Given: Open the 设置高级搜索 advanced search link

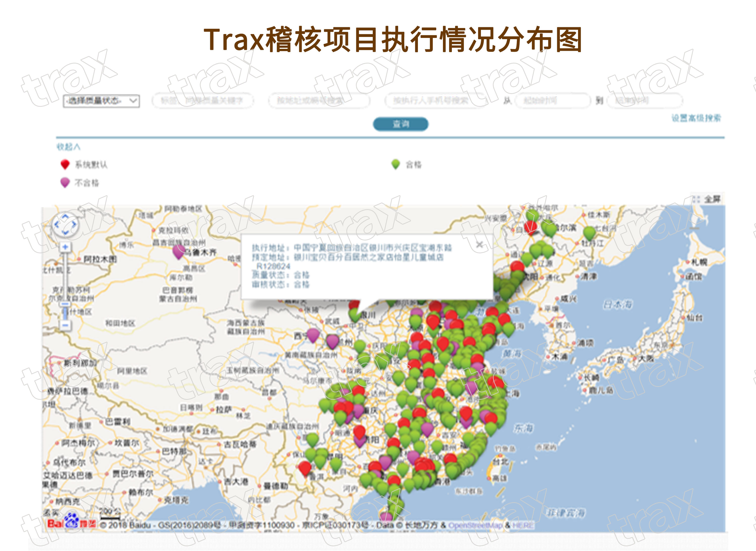Looking at the screenshot, I should (x=696, y=118).
